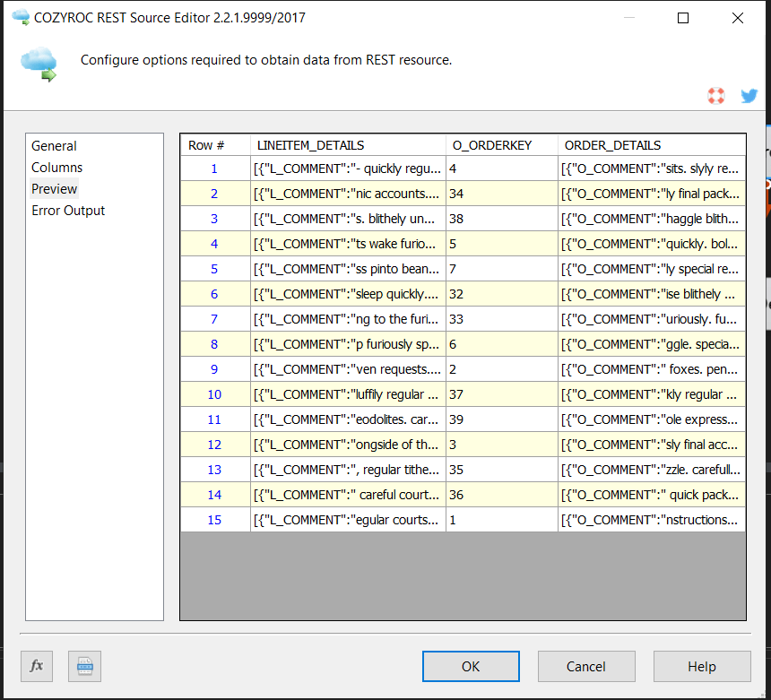Viewport: 771px width, 700px height.
Task: Click L_COMMENT cell "luffily regular"
Action: click(348, 394)
